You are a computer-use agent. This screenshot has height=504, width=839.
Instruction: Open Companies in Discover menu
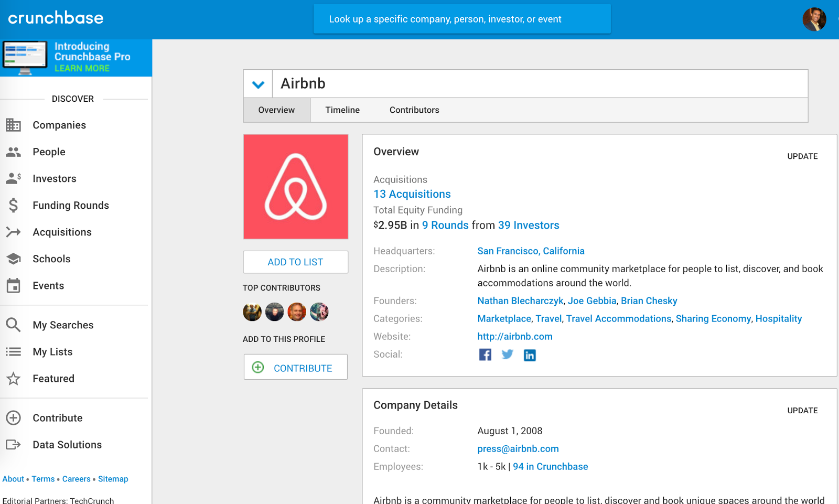pos(59,125)
